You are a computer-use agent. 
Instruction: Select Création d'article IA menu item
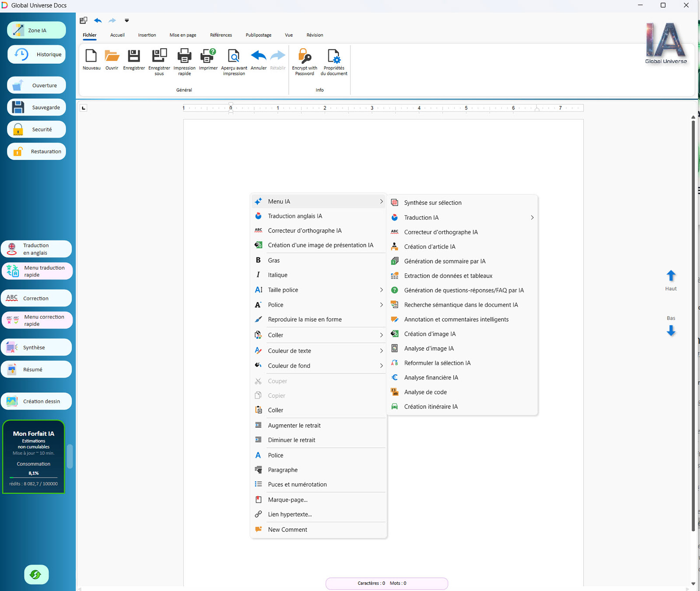tap(430, 246)
